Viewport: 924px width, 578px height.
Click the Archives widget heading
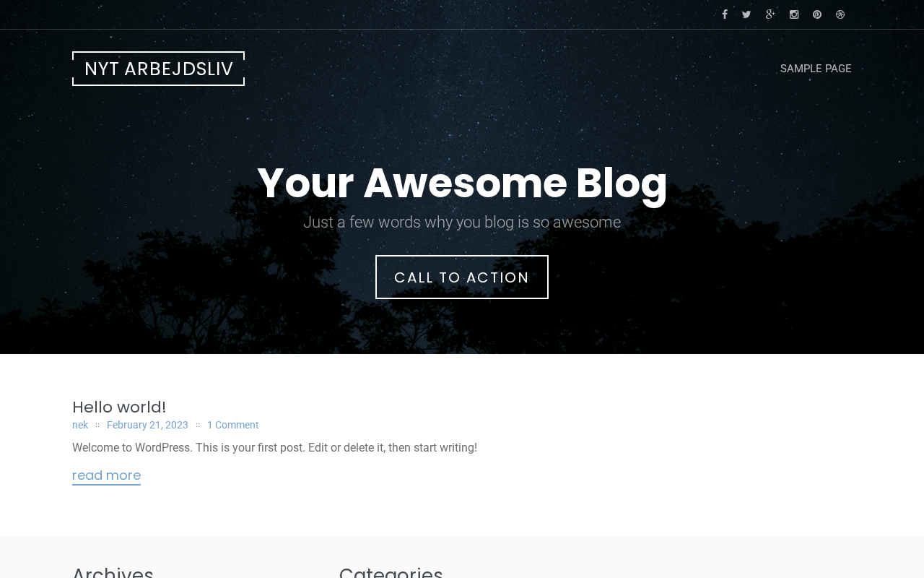pyautogui.click(x=113, y=572)
